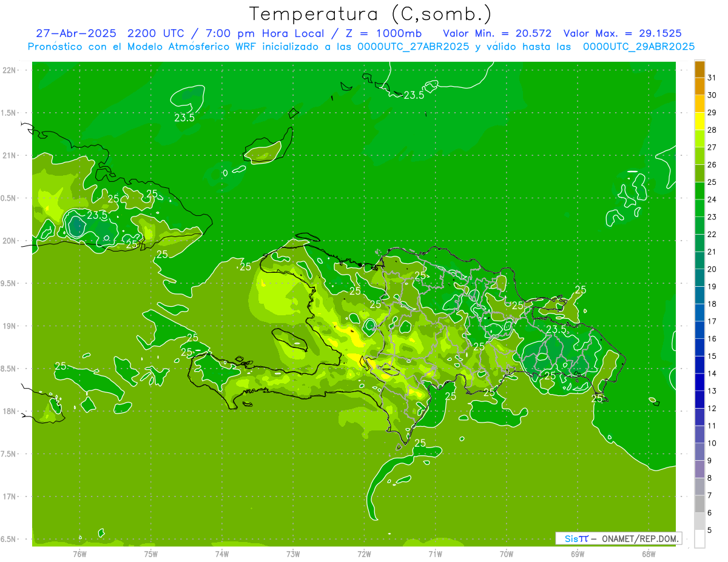
Task: Pick the light gray swatch between 5 and 6
Action: click(699, 521)
